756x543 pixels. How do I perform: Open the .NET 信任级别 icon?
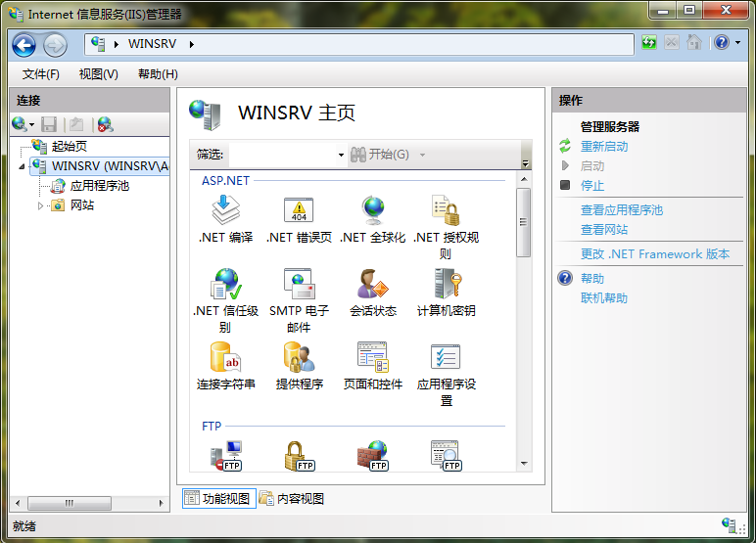point(225,284)
